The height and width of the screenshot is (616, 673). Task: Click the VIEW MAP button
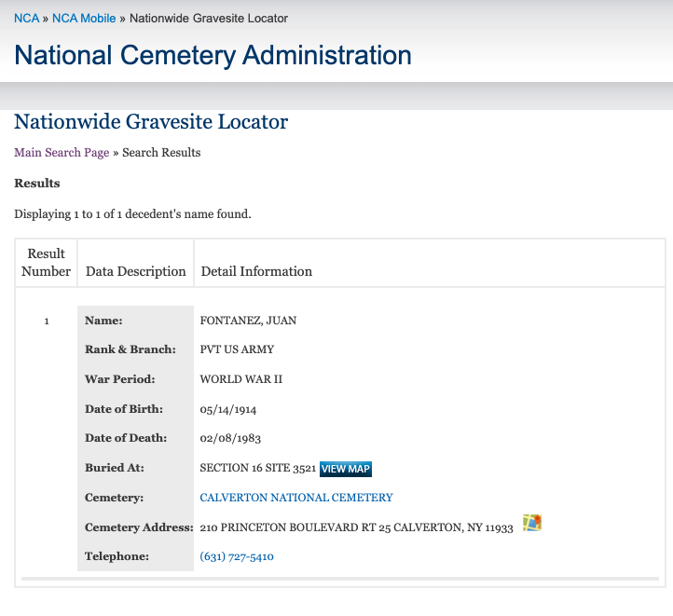point(346,469)
